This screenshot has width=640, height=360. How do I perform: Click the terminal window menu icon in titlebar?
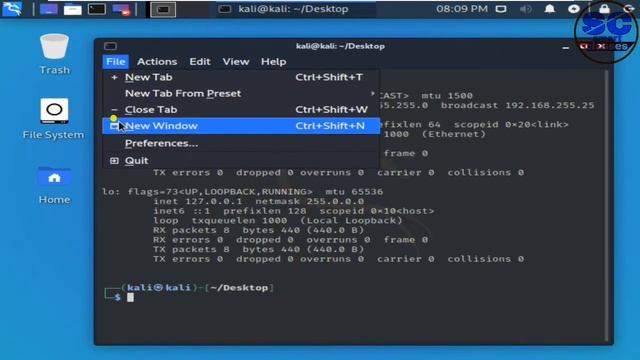click(110, 46)
